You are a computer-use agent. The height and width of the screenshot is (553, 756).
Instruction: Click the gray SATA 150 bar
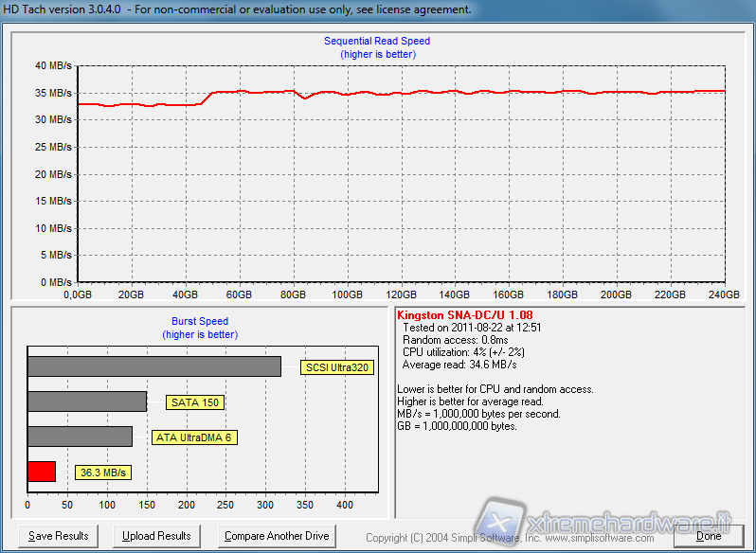pos(87,401)
